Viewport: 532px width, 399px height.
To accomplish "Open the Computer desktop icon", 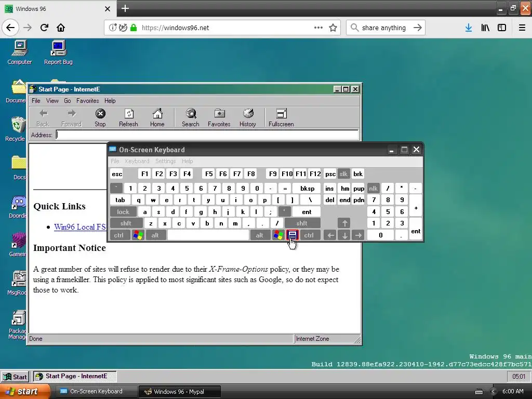I will click(x=20, y=52).
